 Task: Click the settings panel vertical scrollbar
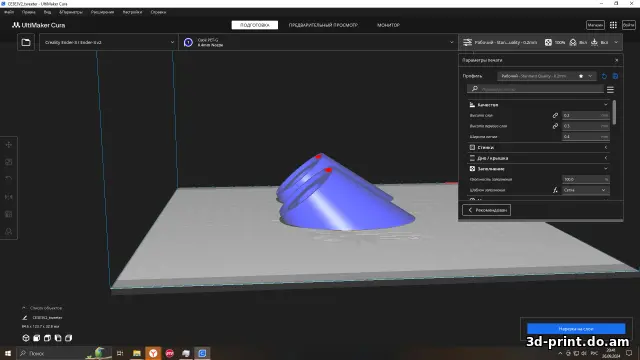[x=614, y=112]
